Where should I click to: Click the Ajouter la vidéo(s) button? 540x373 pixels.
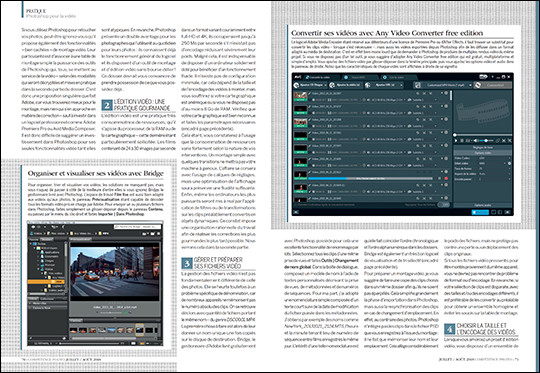tap(345, 85)
